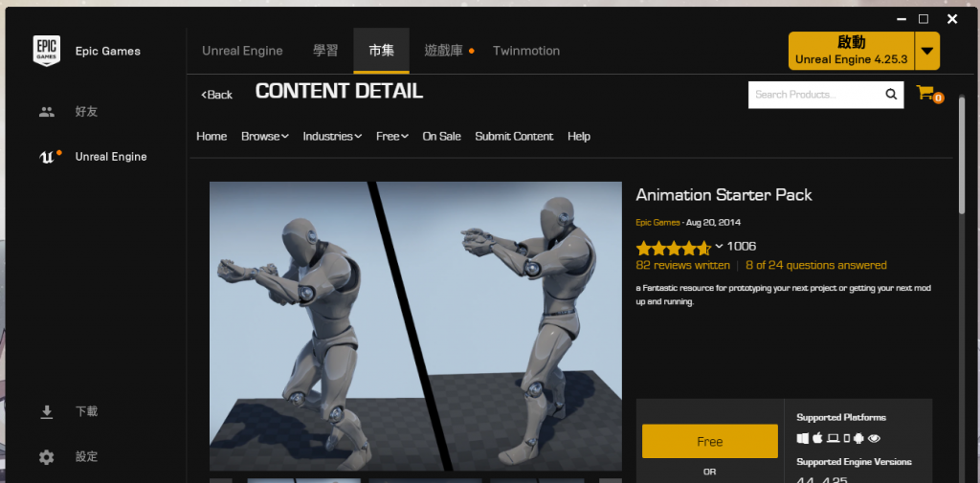This screenshot has height=483, width=980.
Task: Click the yellow Free button
Action: click(x=710, y=441)
